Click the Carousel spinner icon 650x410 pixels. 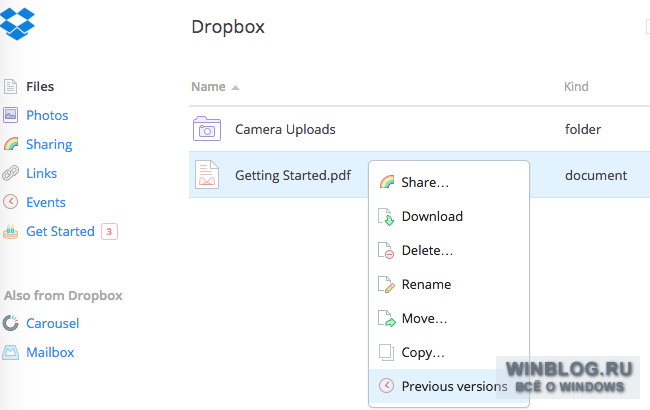pyautogui.click(x=10, y=323)
